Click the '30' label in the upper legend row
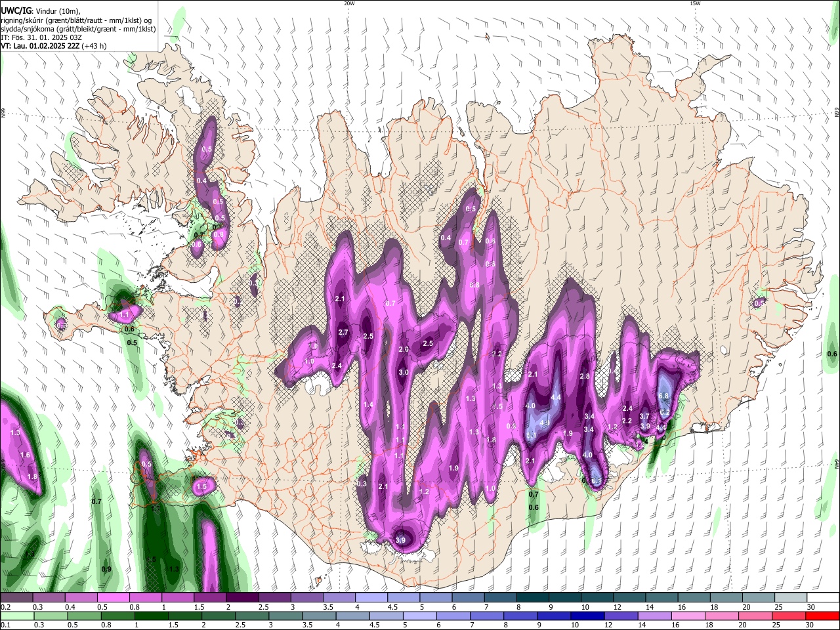Viewport: 840px width, 630px height. click(x=810, y=607)
